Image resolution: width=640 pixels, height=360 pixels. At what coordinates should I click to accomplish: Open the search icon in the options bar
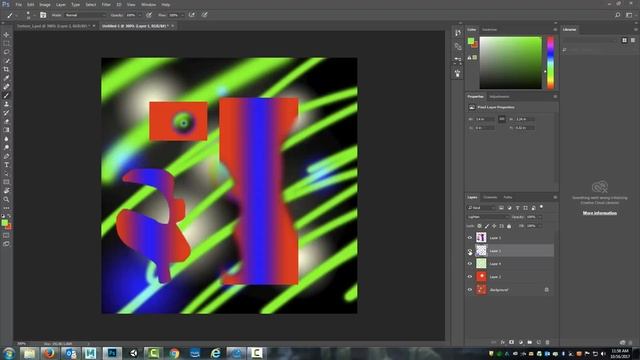[x=618, y=15]
